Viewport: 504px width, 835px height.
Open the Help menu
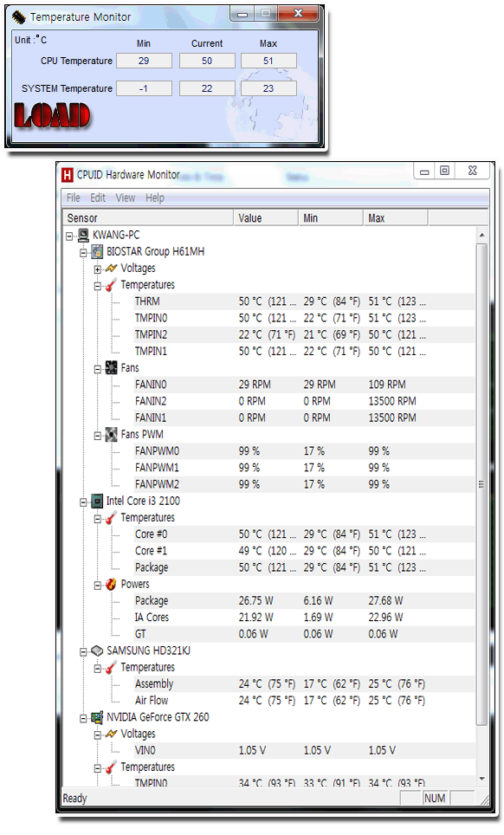tap(155, 198)
